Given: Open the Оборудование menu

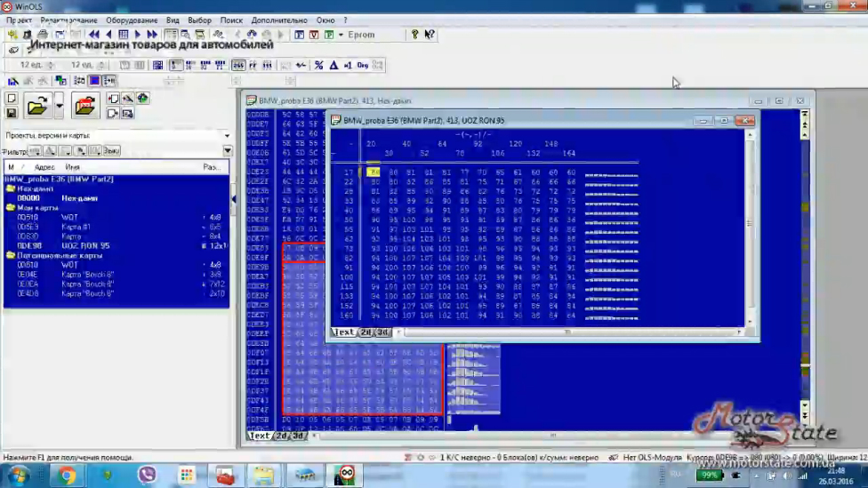Looking at the screenshot, I should coord(132,20).
